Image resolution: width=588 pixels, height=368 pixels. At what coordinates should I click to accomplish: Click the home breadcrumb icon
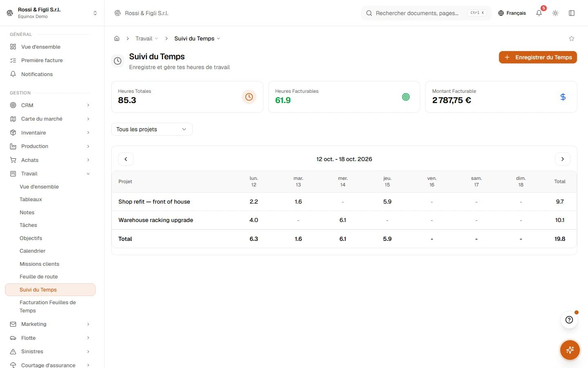pos(117,38)
